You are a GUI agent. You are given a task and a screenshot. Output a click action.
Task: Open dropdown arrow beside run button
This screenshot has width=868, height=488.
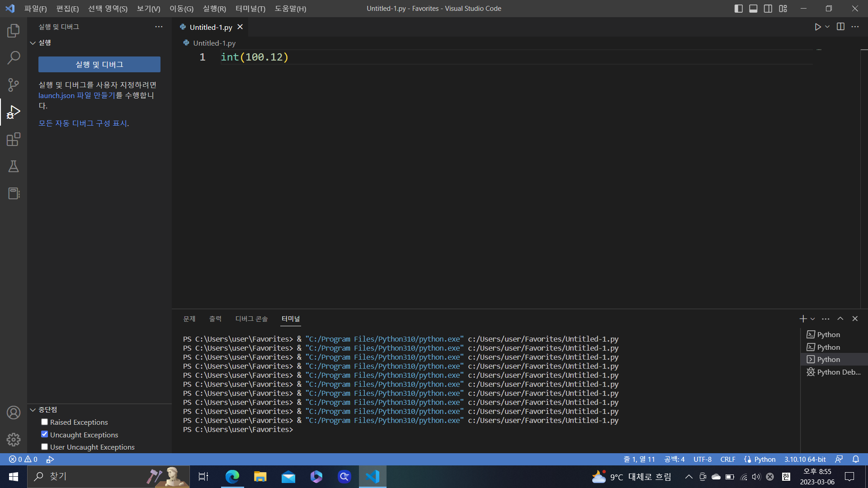(x=827, y=27)
